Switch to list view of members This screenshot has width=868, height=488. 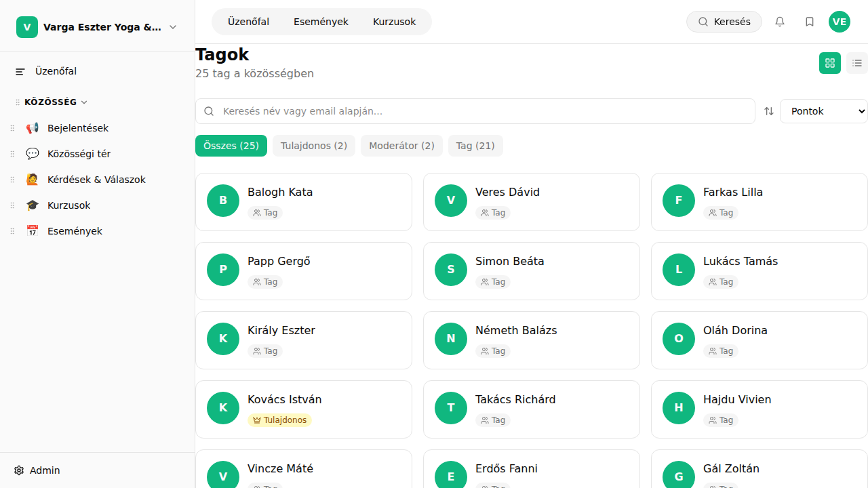click(857, 62)
